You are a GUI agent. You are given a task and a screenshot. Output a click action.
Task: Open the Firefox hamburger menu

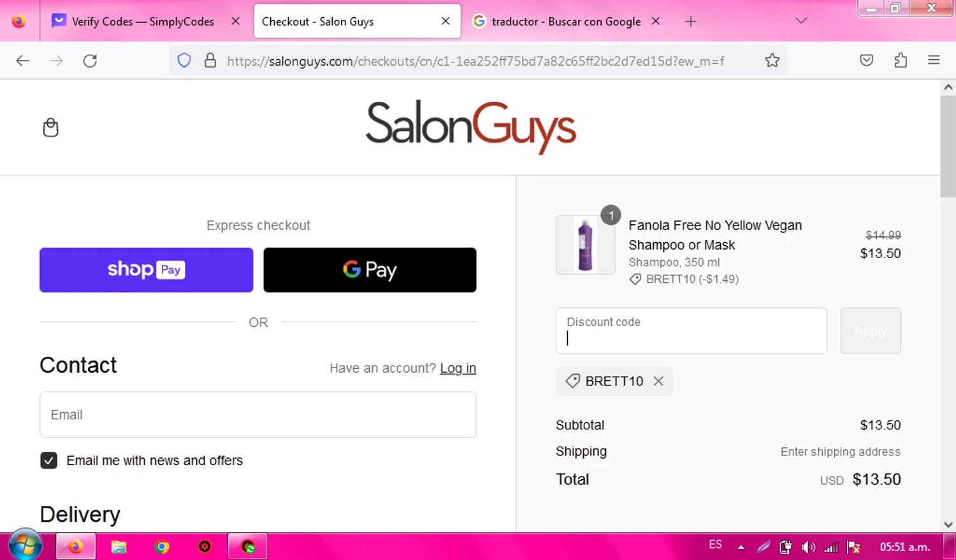coord(934,61)
